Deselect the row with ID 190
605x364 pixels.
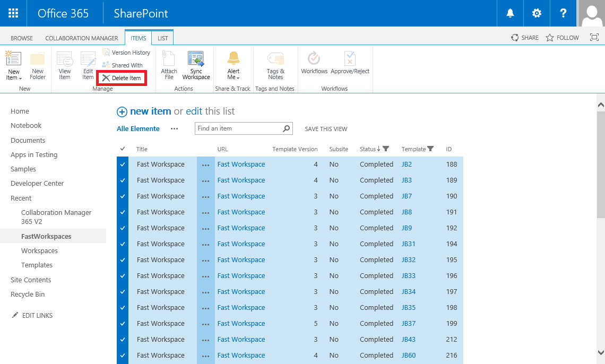(123, 196)
